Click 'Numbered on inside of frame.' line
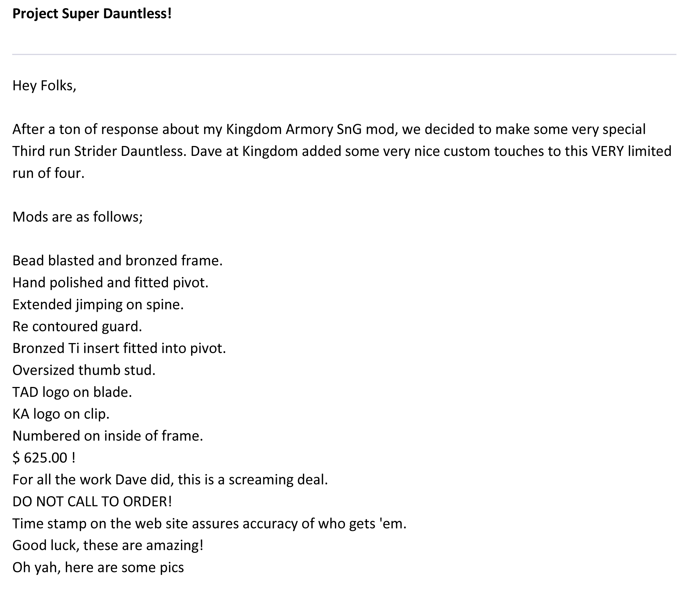This screenshot has height=616, width=700. [108, 436]
